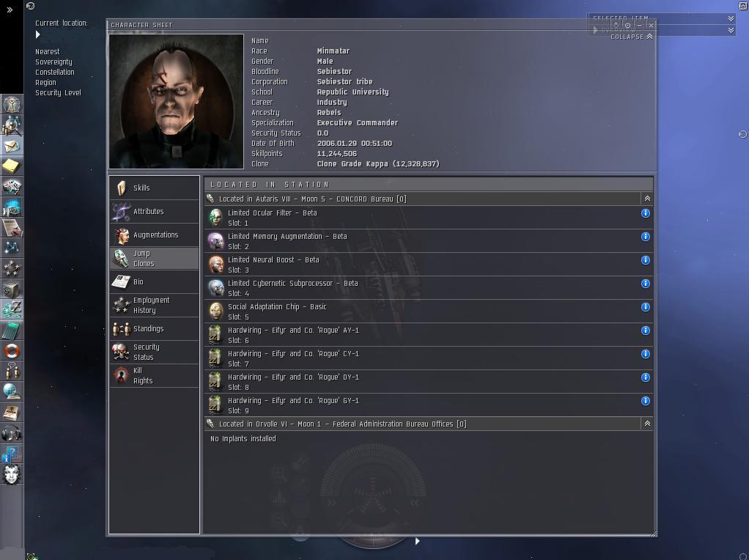The height and width of the screenshot is (560, 749).
Task: Click the round icon at top-left corner
Action: pyautogui.click(x=31, y=6)
